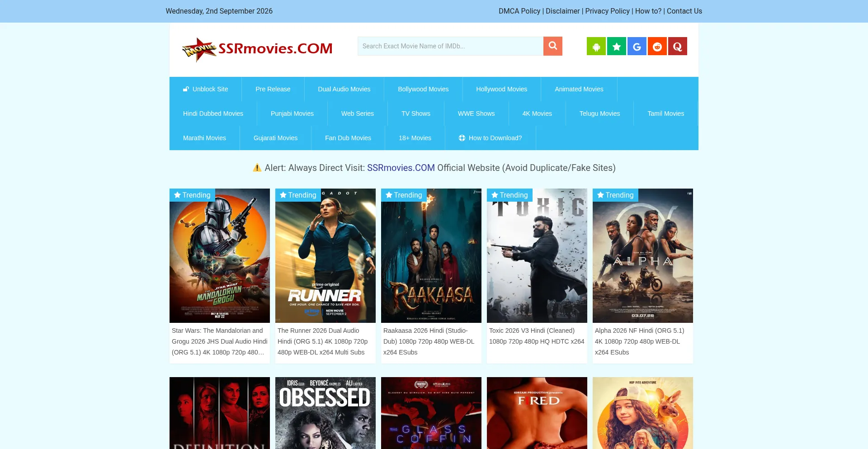
Task: Click the SSRmovies.COM logo
Action: click(x=257, y=49)
